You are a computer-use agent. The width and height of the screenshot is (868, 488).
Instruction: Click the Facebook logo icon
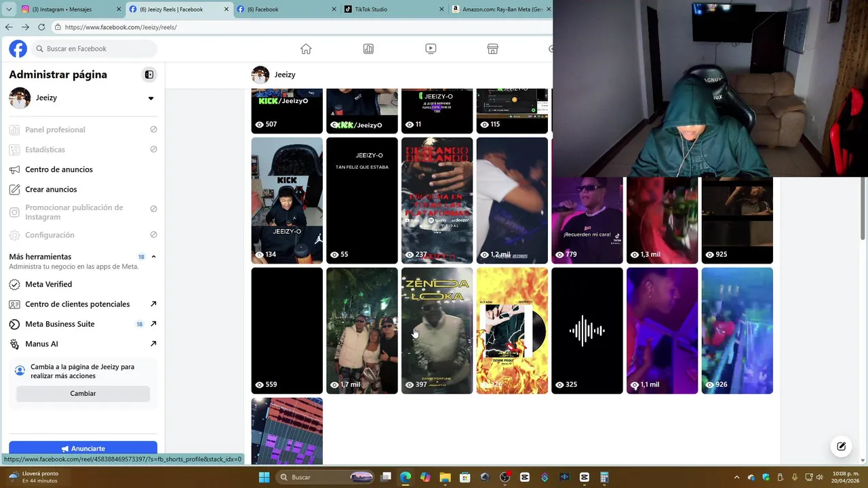coord(18,49)
